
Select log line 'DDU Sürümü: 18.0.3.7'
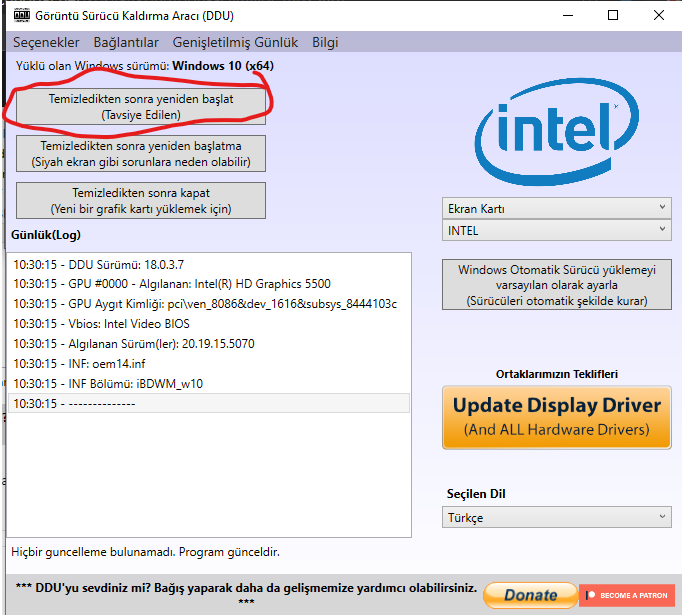[209, 264]
